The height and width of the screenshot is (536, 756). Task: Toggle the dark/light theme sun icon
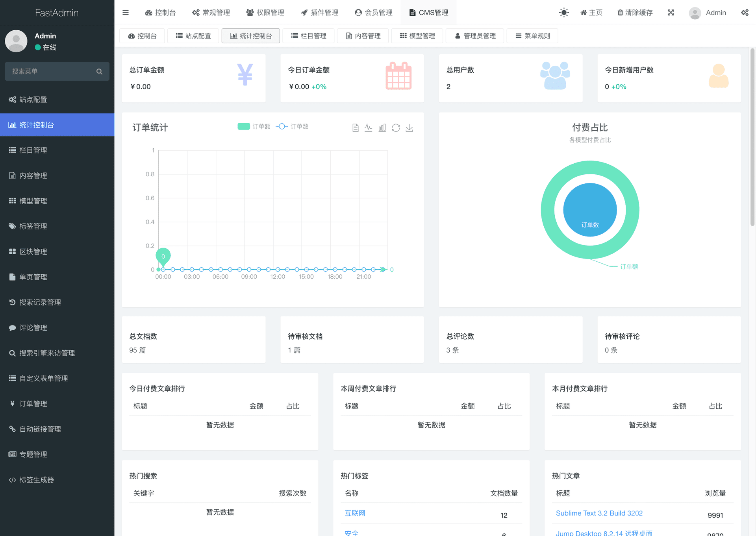(564, 13)
